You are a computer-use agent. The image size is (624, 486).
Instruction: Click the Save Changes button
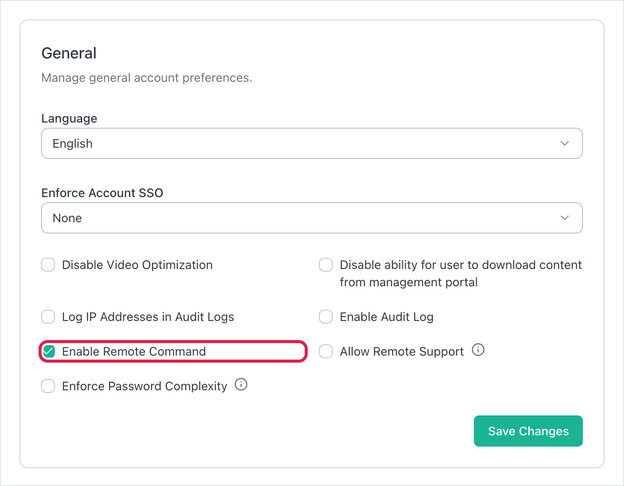pos(528,431)
